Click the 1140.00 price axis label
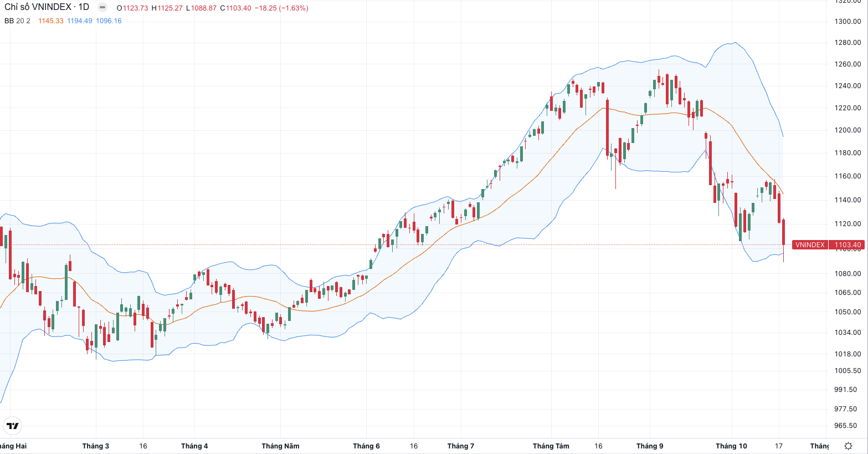The image size is (868, 454). click(848, 200)
